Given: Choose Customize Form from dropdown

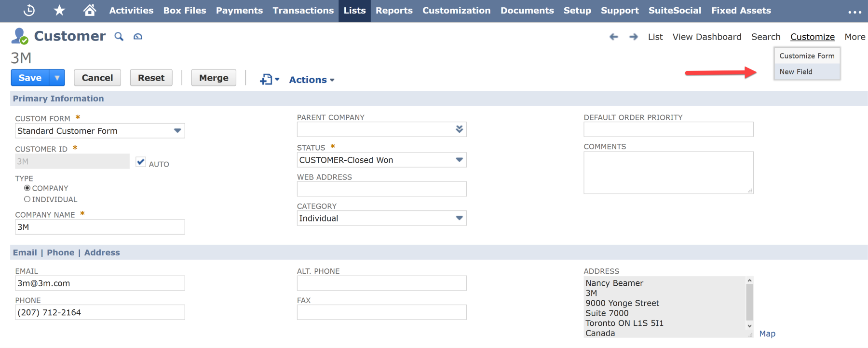Looking at the screenshot, I should point(807,56).
